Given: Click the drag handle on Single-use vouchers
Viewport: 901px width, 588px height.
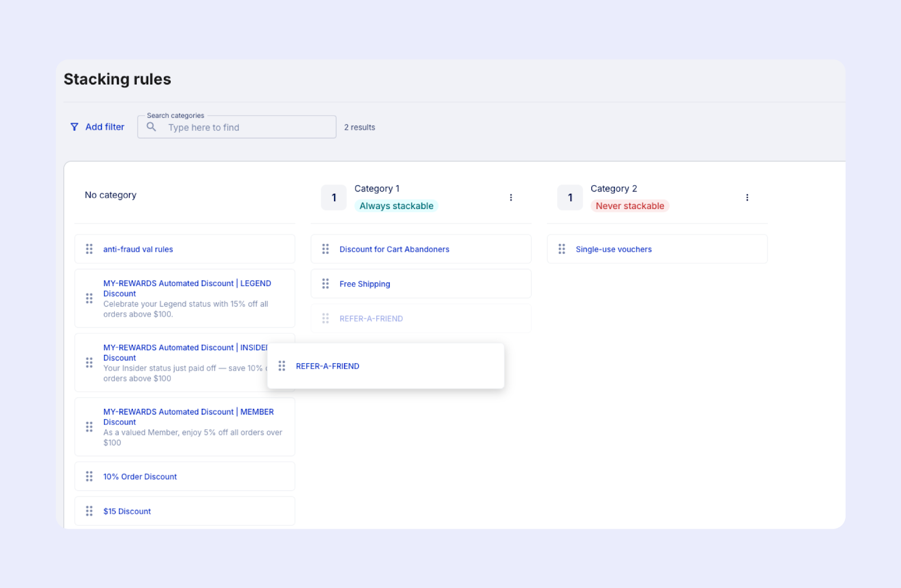Looking at the screenshot, I should [561, 248].
